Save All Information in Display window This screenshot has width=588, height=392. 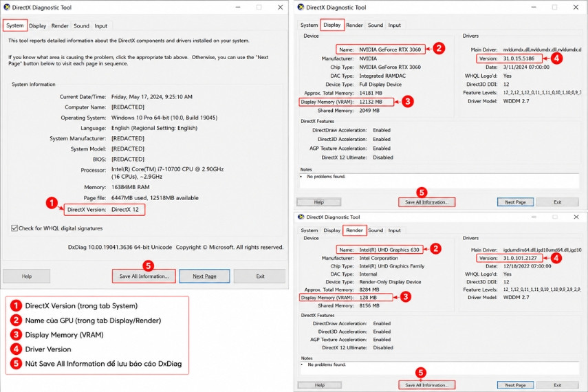click(x=427, y=202)
